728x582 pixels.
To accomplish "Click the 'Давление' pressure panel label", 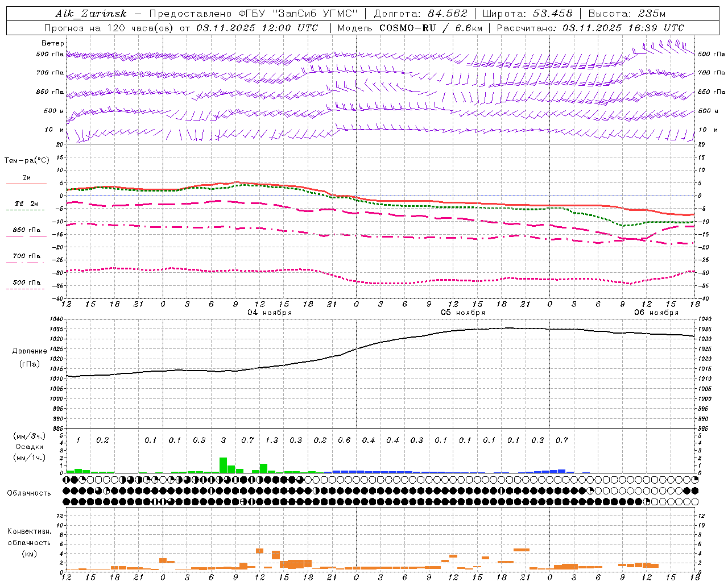I will click(x=30, y=351).
